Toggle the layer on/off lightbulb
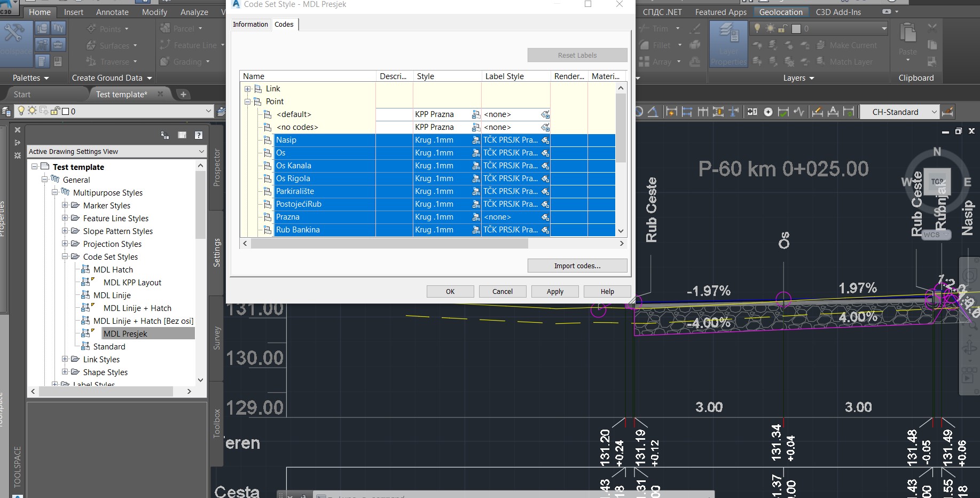This screenshot has height=498, width=980. (x=758, y=28)
